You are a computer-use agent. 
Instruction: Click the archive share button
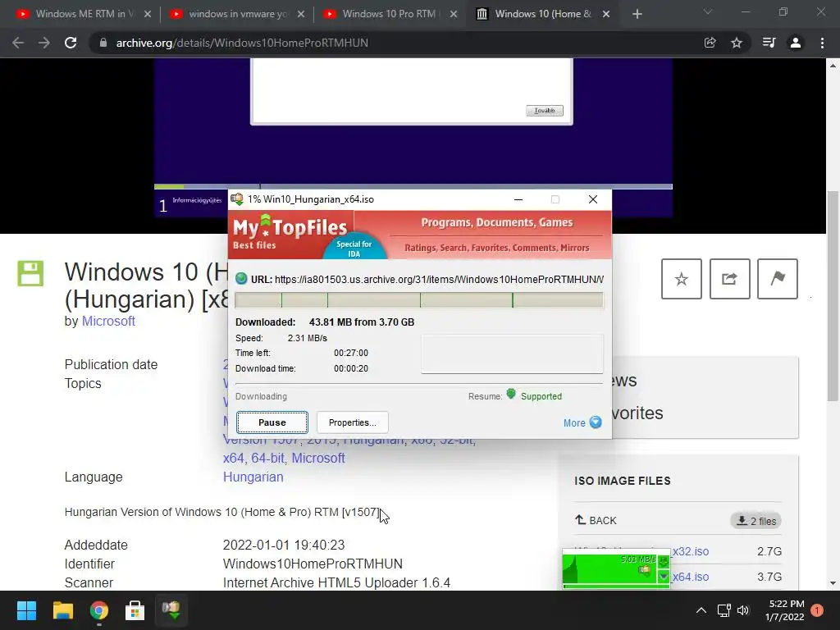tap(729, 279)
